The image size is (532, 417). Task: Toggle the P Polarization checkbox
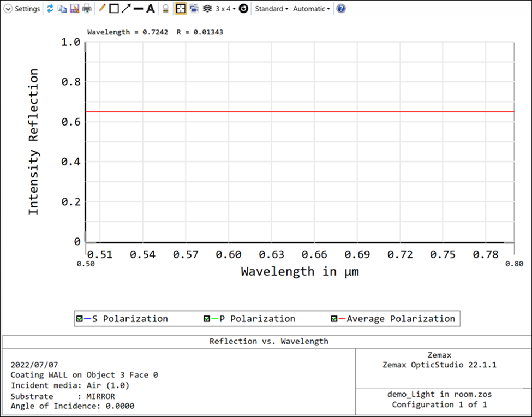tap(207, 319)
